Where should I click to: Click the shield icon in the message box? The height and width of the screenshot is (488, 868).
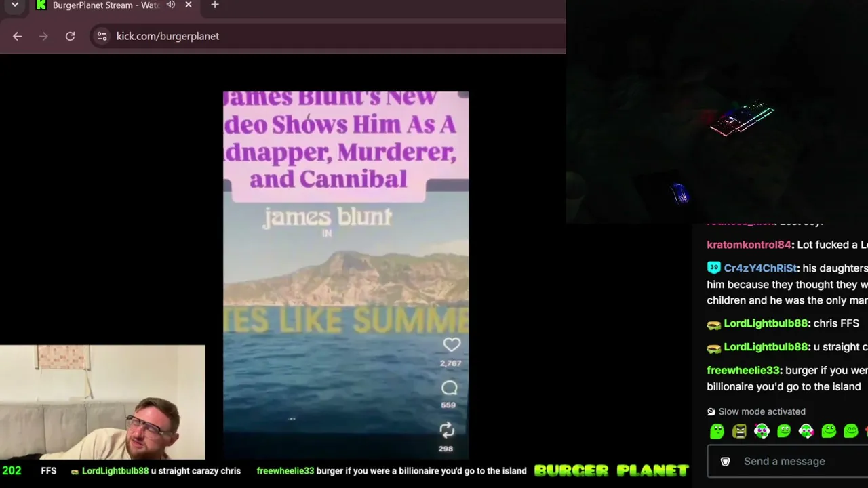pyautogui.click(x=725, y=462)
